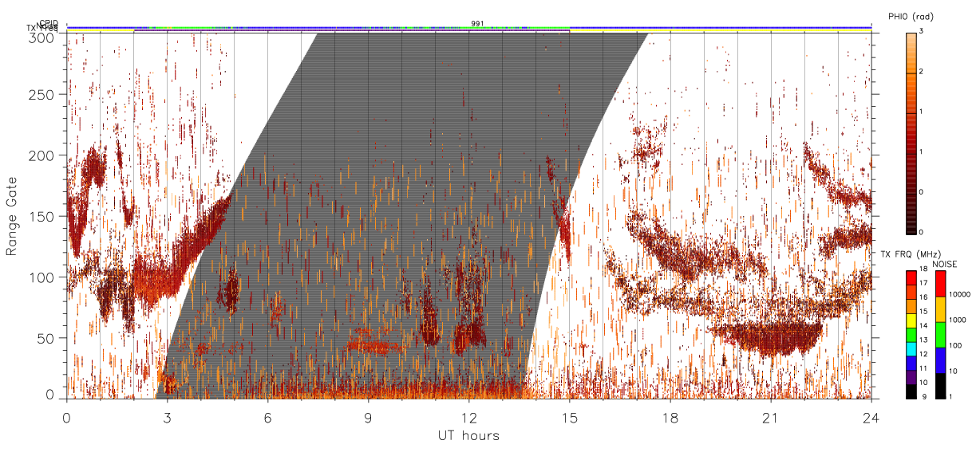The width and height of the screenshot is (980, 452).
Task: Click the '10000' NOISE scale label
Action: tap(959, 294)
